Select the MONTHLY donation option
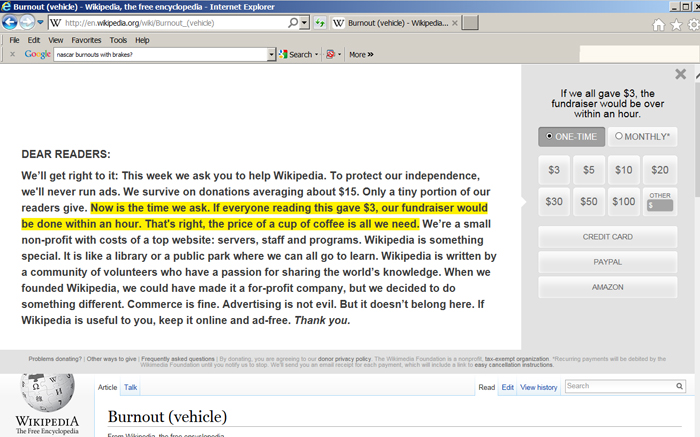 coord(642,137)
